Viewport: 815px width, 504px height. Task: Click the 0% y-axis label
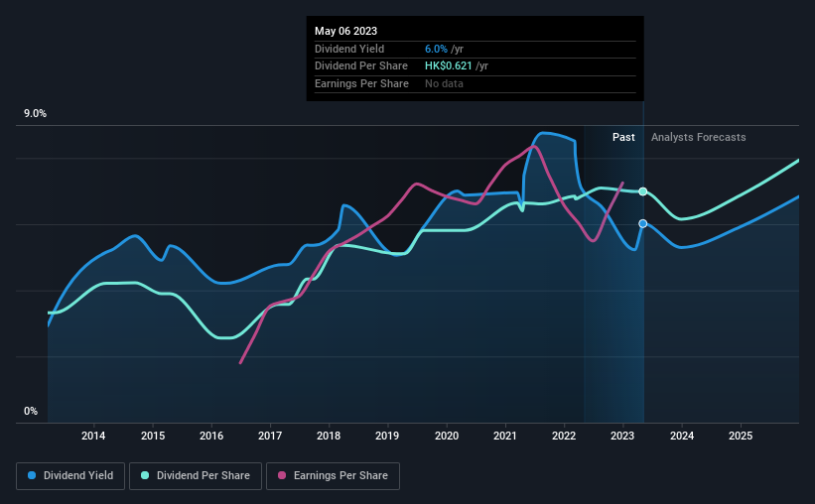(31, 411)
